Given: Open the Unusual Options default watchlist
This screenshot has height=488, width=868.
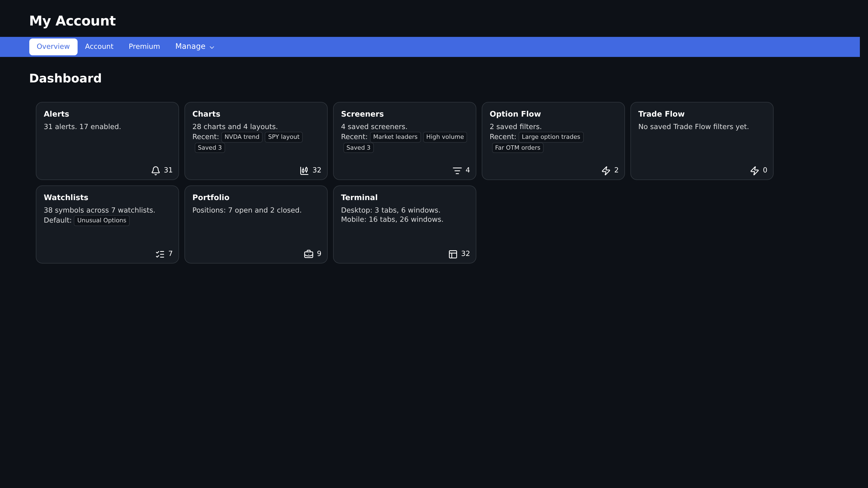Looking at the screenshot, I should pos(102,220).
